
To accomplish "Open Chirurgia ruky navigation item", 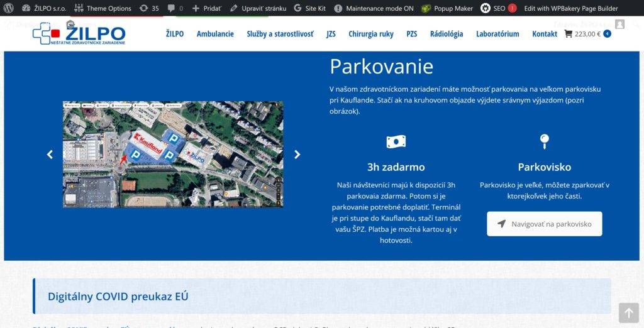I will 371,34.
